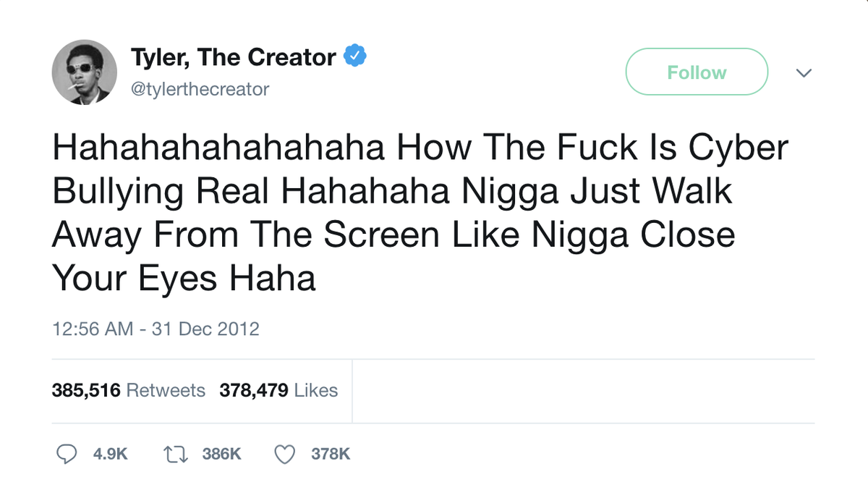This screenshot has height=503, width=868.
Task: Open the 4.9K replies count
Action: tap(111, 454)
